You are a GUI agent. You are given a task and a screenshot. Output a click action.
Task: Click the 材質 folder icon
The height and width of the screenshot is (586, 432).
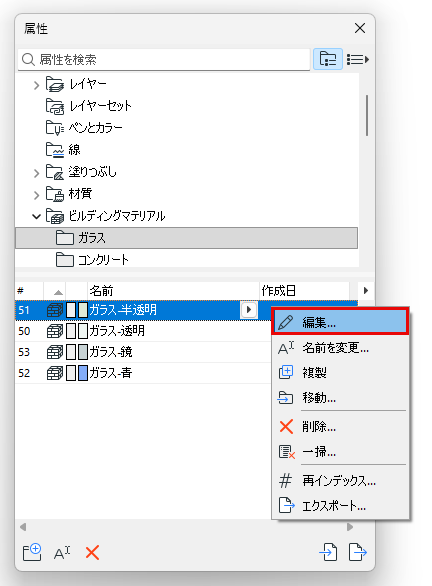[x=55, y=194]
